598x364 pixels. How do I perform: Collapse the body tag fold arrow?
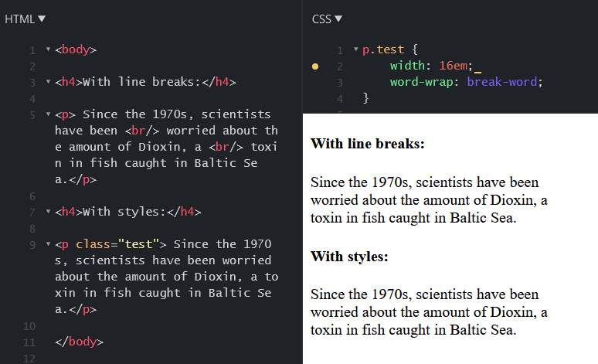pyautogui.click(x=48, y=49)
